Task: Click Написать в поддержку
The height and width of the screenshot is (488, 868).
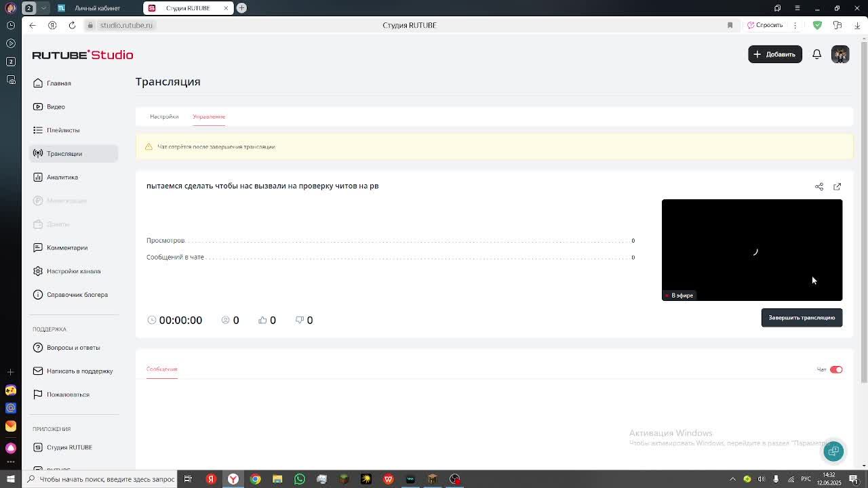Action: point(73,371)
